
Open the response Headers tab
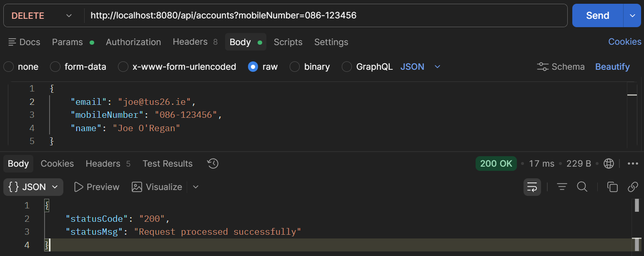108,164
